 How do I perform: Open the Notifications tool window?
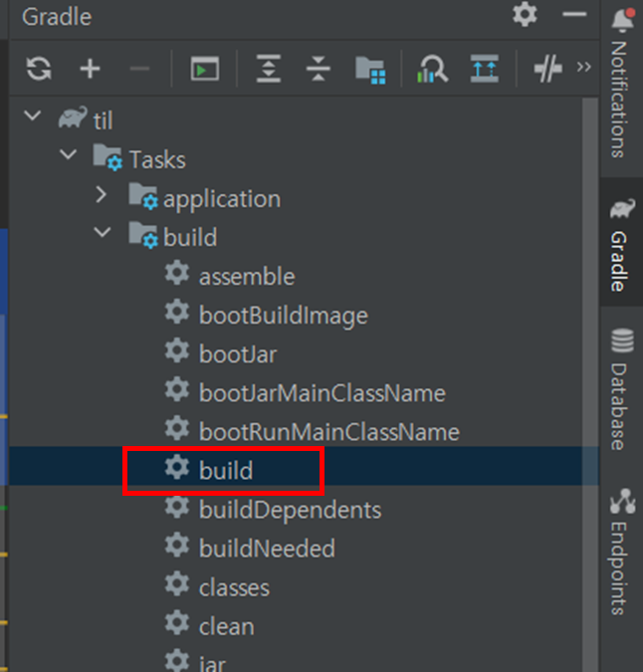(621, 84)
